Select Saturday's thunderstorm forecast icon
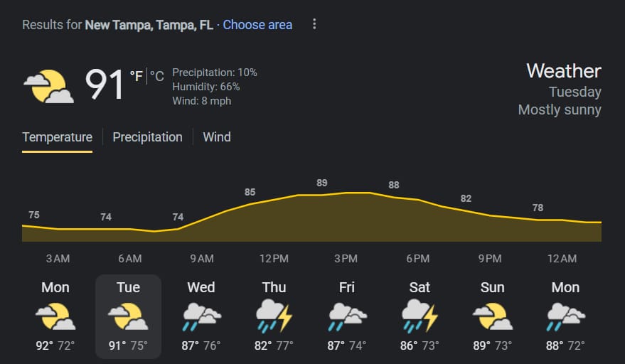 420,316
